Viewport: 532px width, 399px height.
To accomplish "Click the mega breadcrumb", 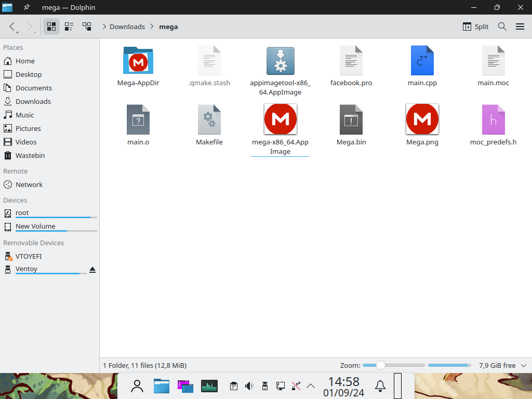I will click(168, 27).
